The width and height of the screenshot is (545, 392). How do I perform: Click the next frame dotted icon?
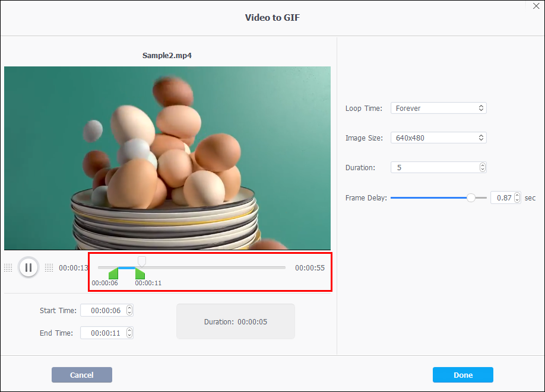click(49, 267)
